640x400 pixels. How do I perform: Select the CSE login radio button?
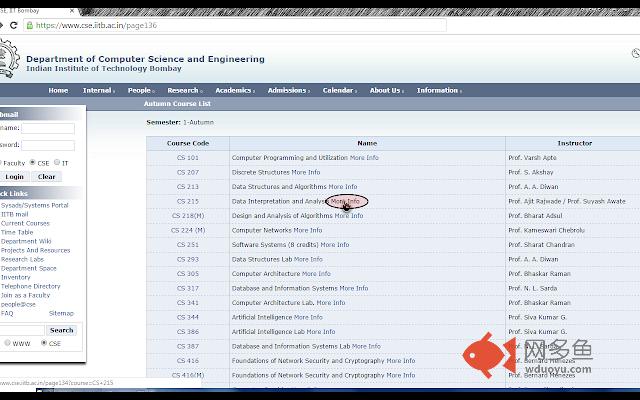tap(33, 162)
